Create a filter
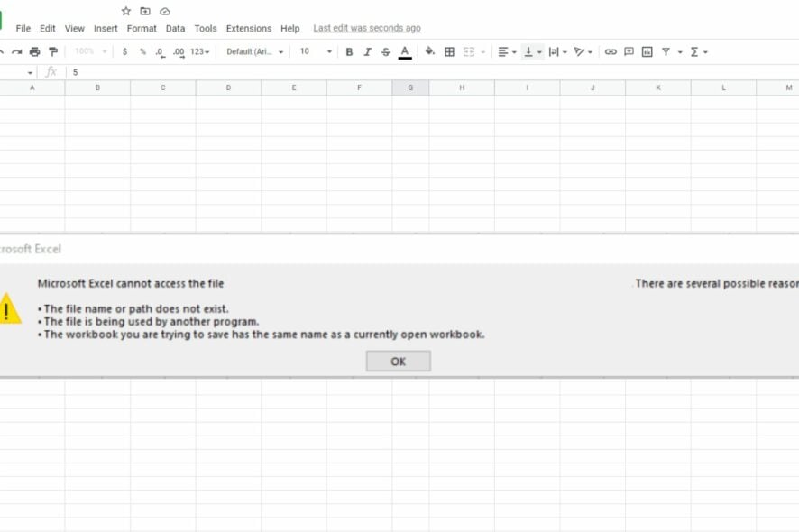Image resolution: width=799 pixels, height=532 pixels. coord(666,51)
